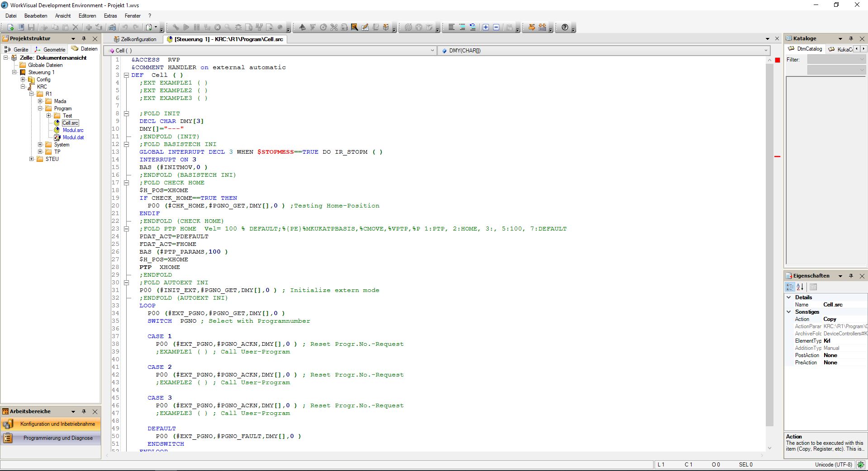Open the help question mark icon
Viewport: 868px width, 471px height.
[x=564, y=28]
